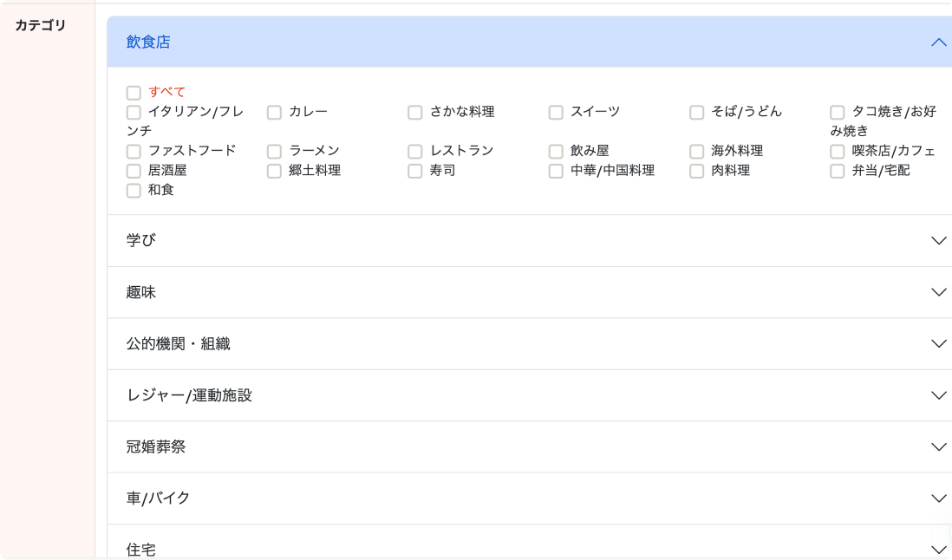Check the 寿司 option
This screenshot has height=560, width=952.
[x=415, y=172]
